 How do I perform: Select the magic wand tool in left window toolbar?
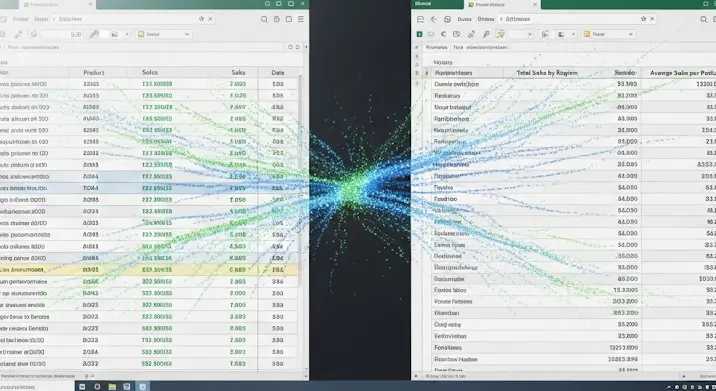[18, 34]
